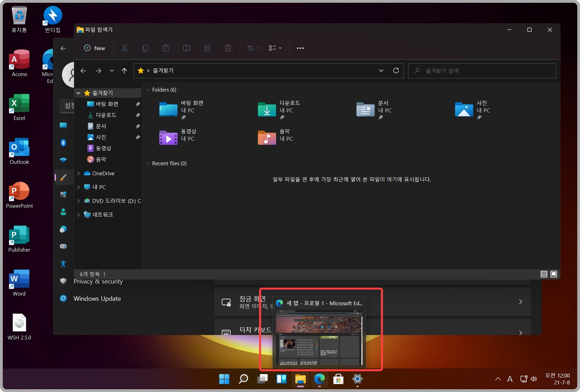Open the See more three-dot menu

pyautogui.click(x=300, y=48)
